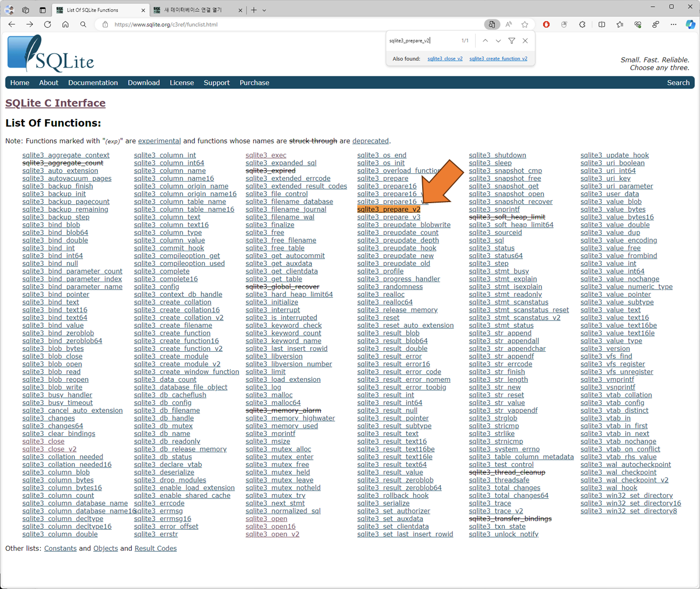Expand the tab search dropdown arrow

264,10
